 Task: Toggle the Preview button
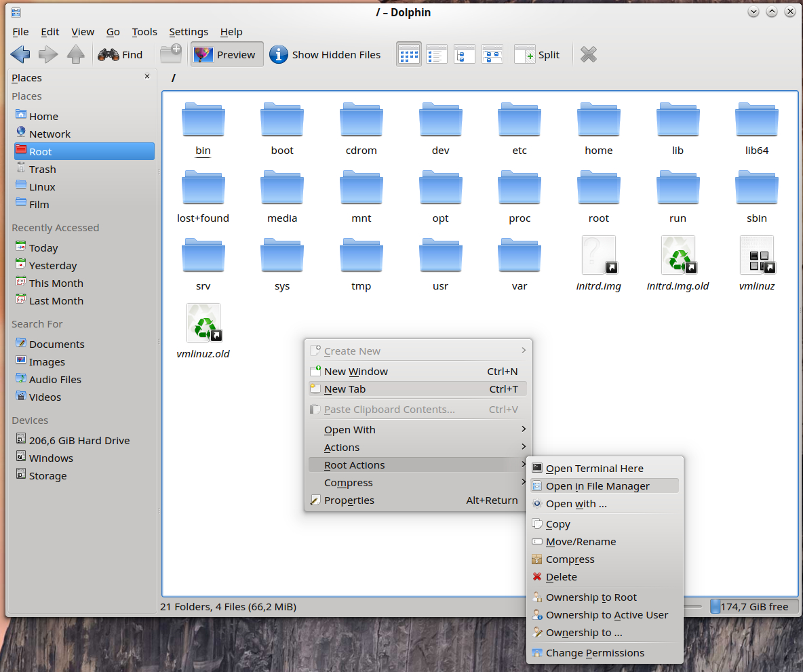tap(227, 54)
